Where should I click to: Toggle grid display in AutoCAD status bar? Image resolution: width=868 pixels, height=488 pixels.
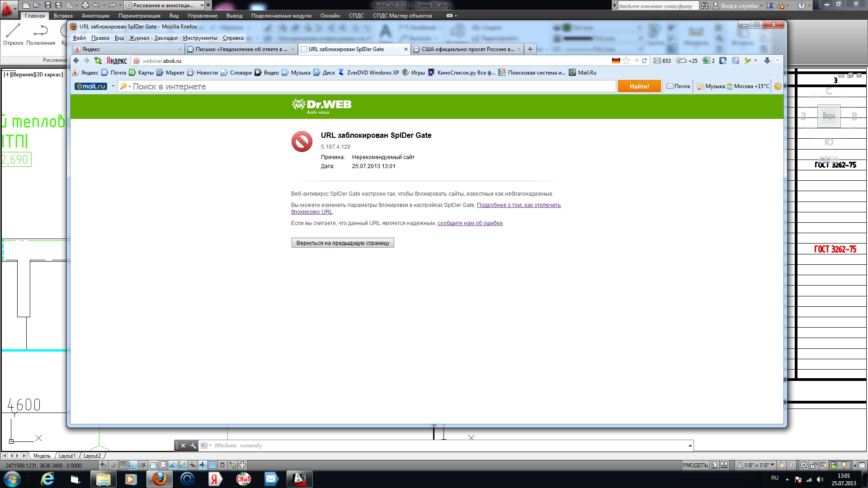(x=123, y=465)
